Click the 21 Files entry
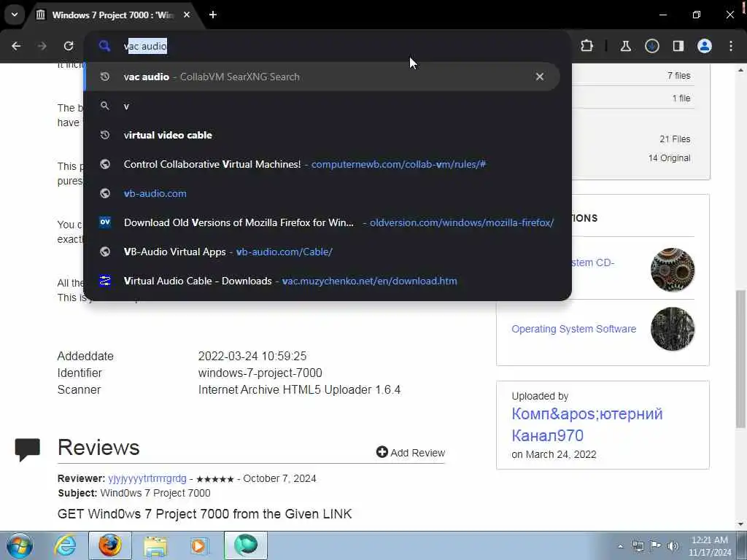The width and height of the screenshot is (747, 560). [675, 139]
